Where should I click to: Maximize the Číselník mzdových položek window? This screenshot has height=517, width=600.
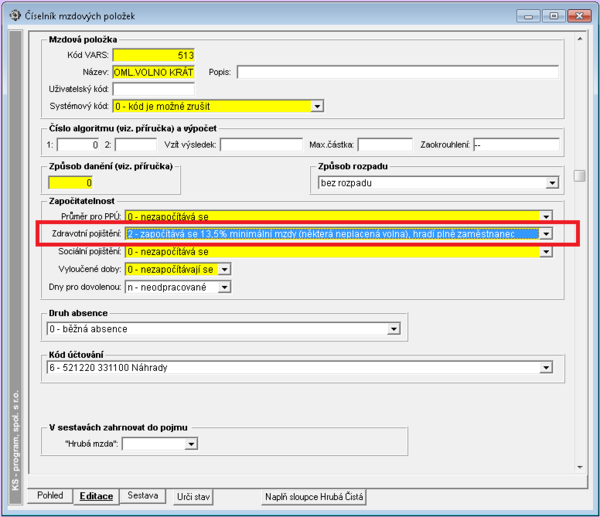pos(554,16)
